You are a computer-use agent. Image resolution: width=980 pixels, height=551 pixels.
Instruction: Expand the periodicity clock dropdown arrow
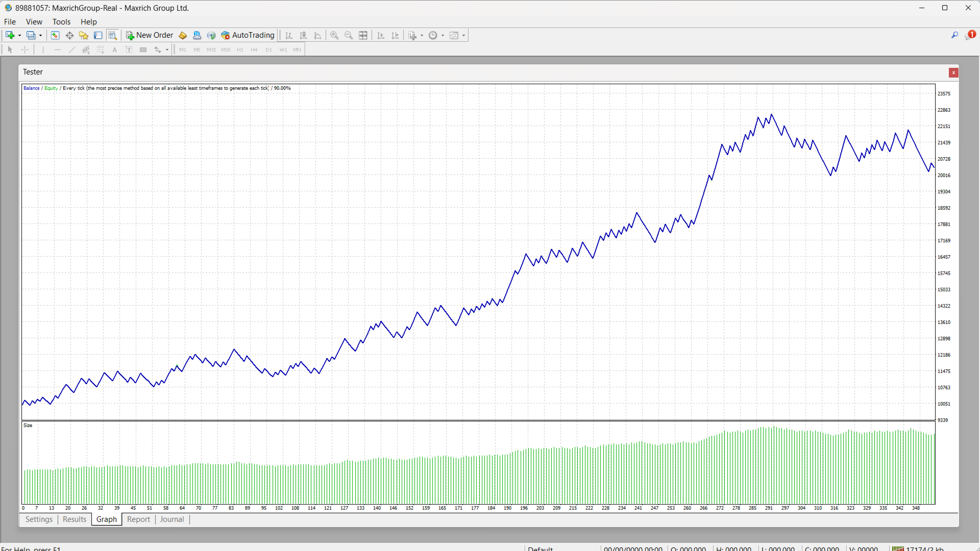(x=443, y=36)
